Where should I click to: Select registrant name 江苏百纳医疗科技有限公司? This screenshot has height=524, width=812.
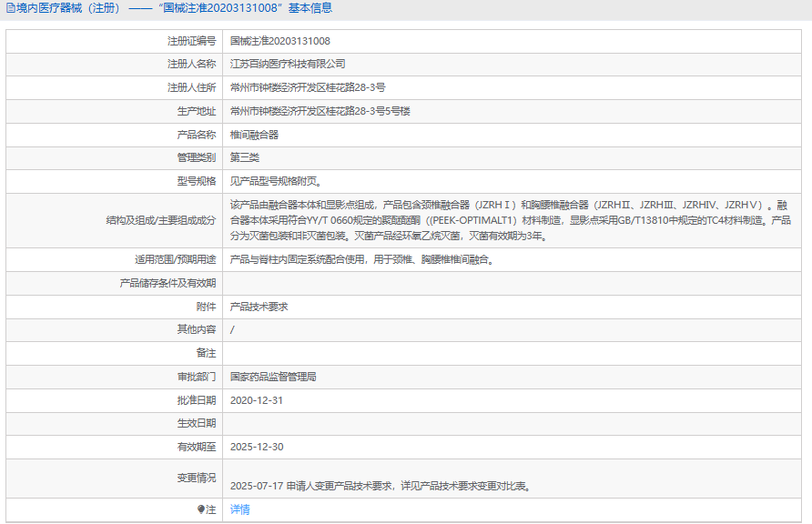(x=288, y=64)
